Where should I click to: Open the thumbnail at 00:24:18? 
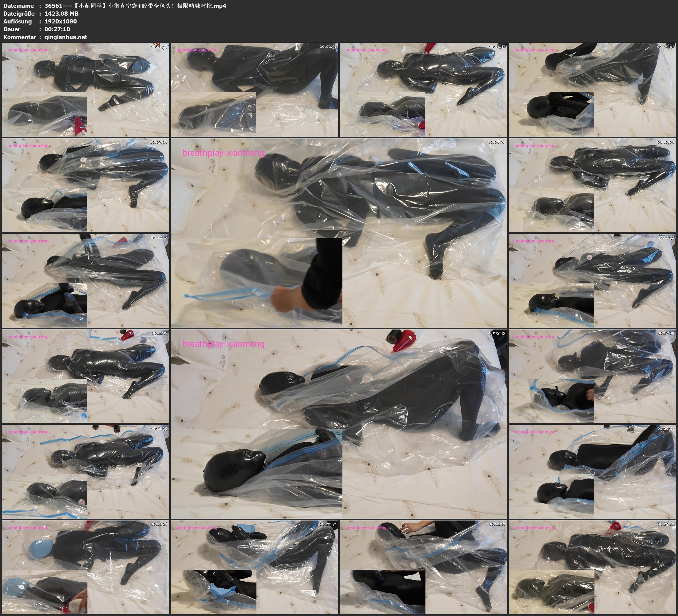[x=424, y=567]
